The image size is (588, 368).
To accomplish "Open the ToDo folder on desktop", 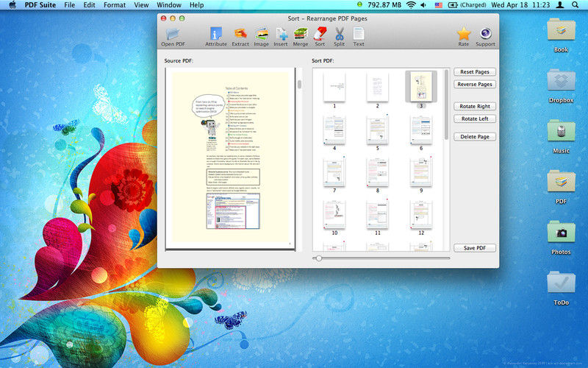I will 561,289.
